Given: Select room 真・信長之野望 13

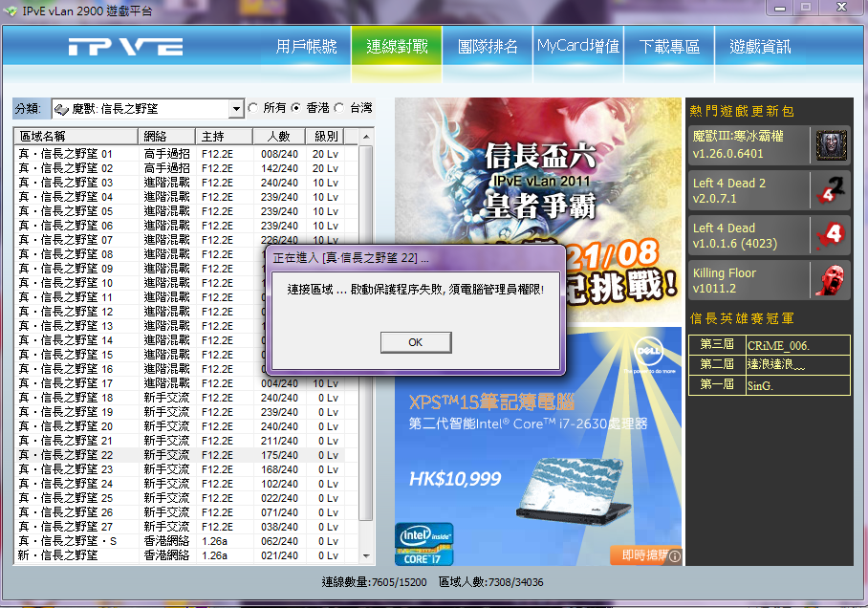Looking at the screenshot, I should [140, 326].
